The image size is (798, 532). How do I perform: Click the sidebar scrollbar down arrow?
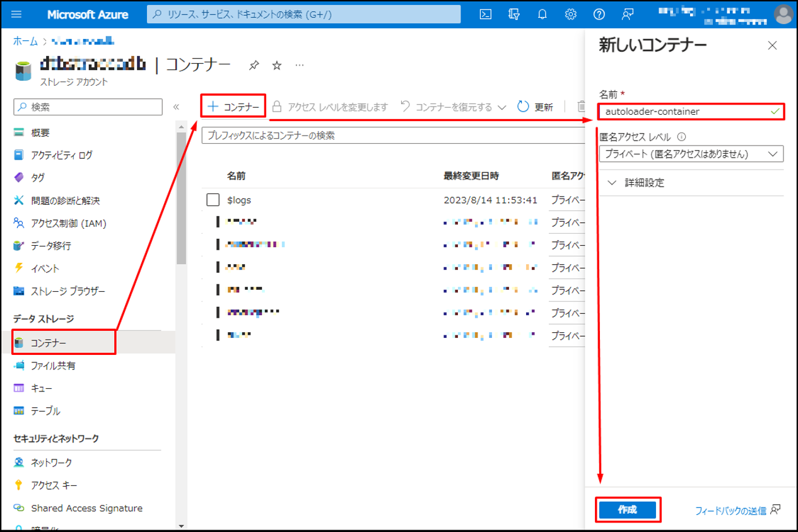coord(182,526)
